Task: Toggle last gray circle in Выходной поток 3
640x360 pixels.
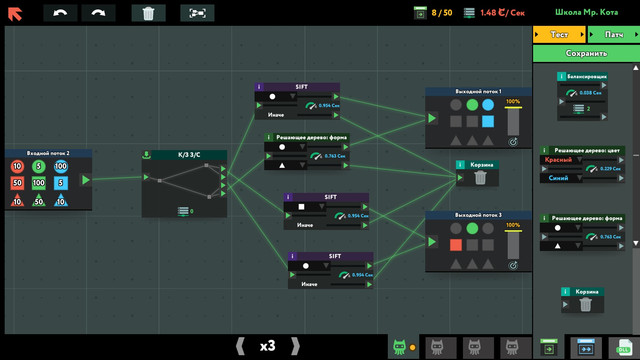Action: (488, 228)
